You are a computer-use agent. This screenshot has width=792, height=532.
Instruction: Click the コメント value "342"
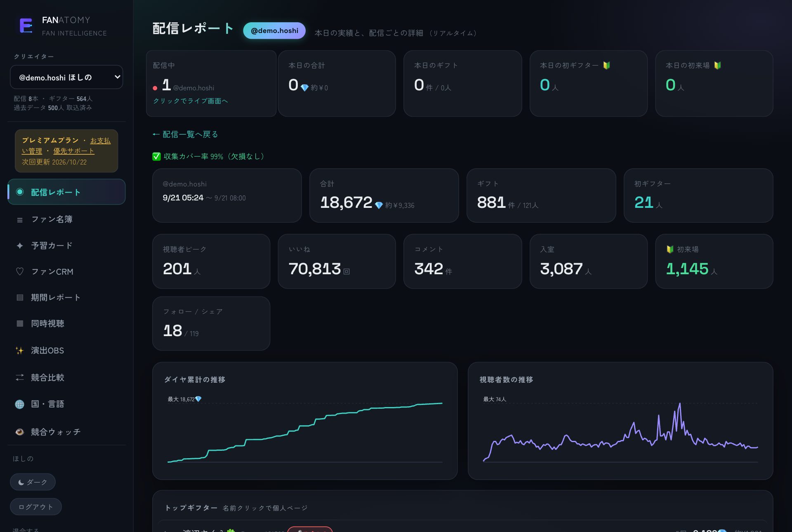[429, 268]
